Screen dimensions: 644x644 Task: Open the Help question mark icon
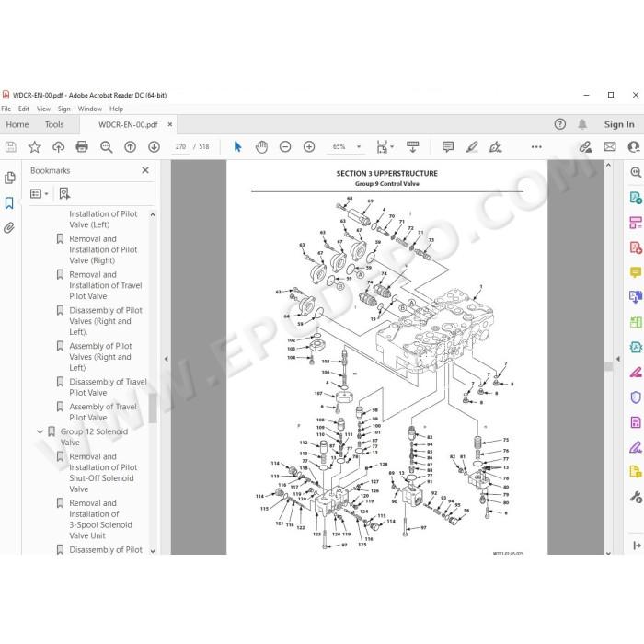tap(559, 124)
